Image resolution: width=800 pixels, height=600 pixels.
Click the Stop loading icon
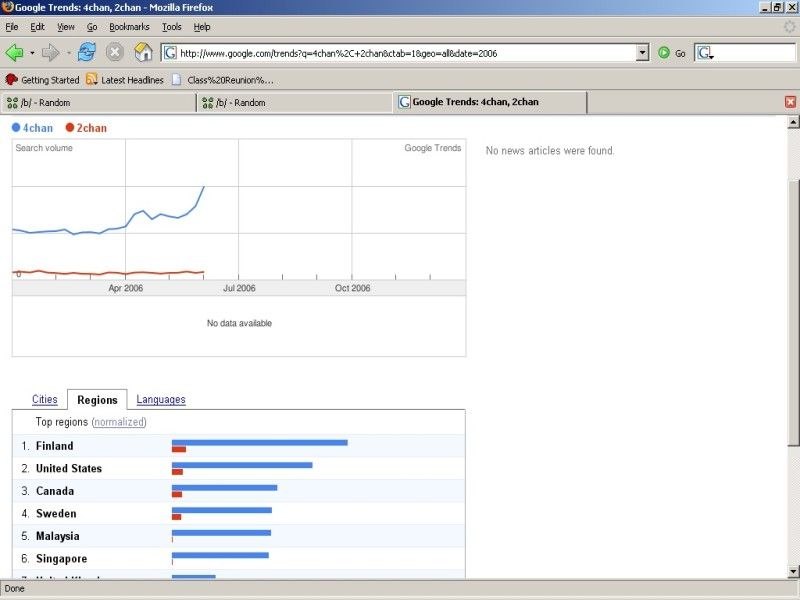(x=115, y=52)
